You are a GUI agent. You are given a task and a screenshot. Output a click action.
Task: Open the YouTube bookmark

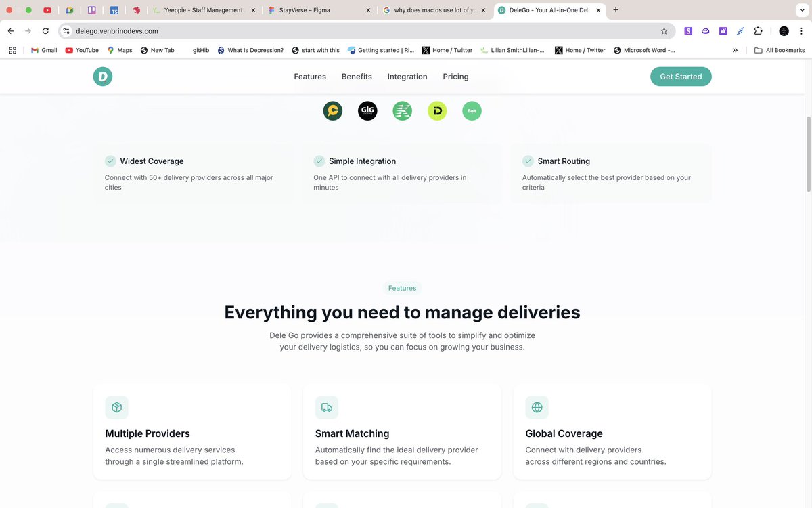82,50
